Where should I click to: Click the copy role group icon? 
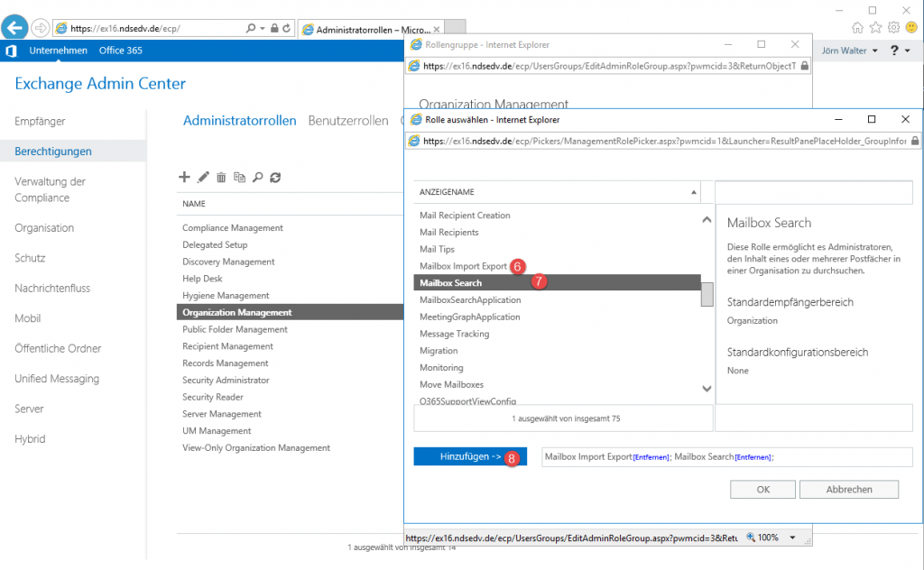tap(239, 178)
